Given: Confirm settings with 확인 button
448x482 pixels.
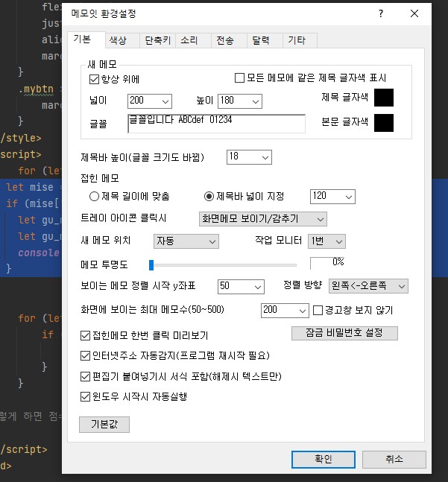Looking at the screenshot, I should click(x=324, y=460).
